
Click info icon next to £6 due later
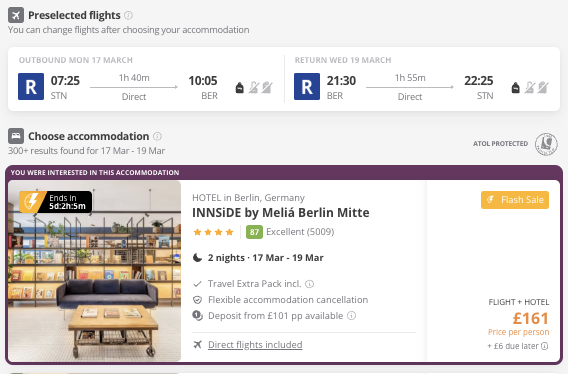coord(544,346)
